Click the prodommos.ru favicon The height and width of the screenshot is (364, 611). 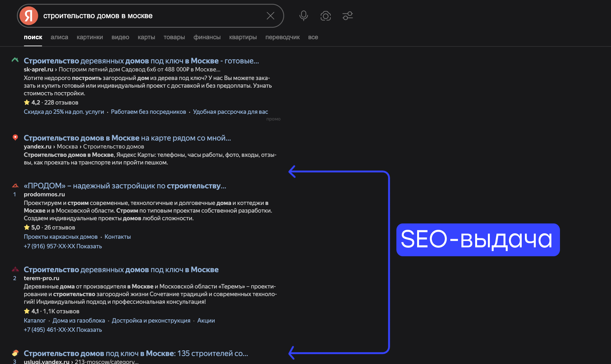click(x=15, y=186)
